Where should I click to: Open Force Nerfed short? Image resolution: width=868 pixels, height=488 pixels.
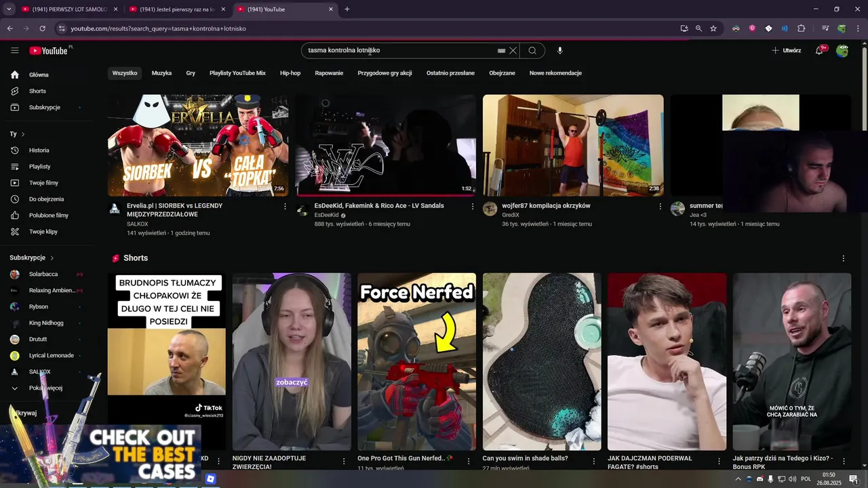pos(416,362)
